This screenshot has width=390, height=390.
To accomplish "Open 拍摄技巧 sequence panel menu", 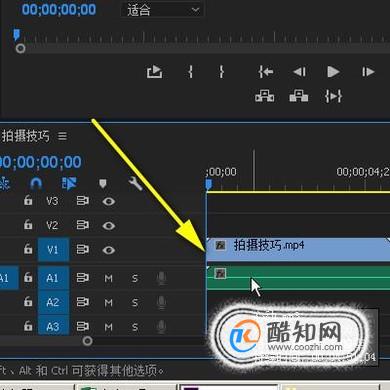I will coord(62,136).
